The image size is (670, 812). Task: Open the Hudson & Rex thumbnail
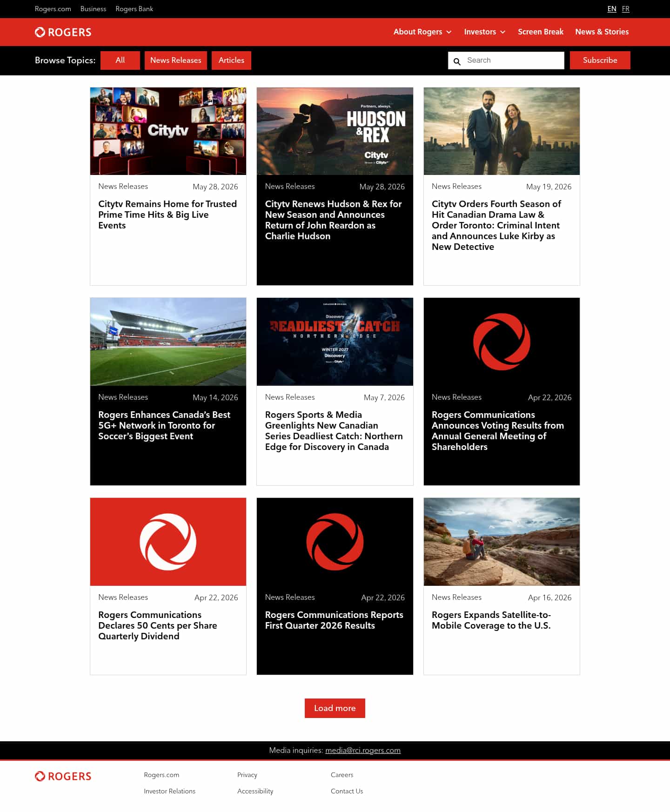(x=335, y=131)
